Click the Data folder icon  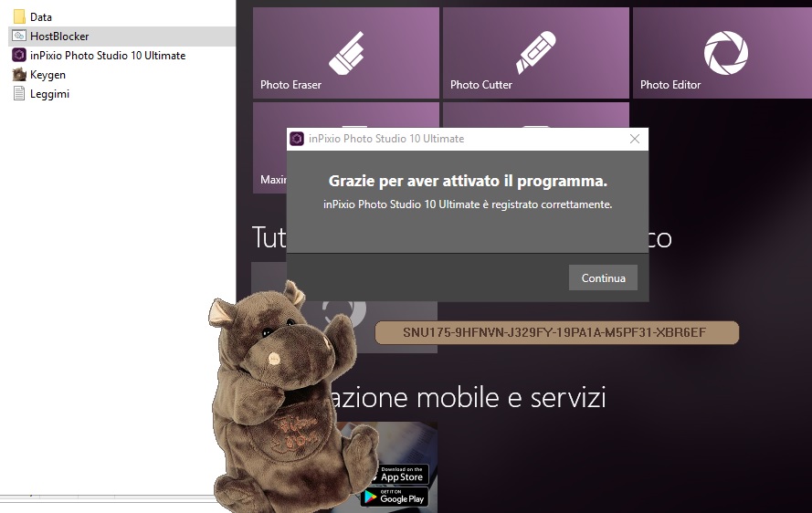[19, 17]
